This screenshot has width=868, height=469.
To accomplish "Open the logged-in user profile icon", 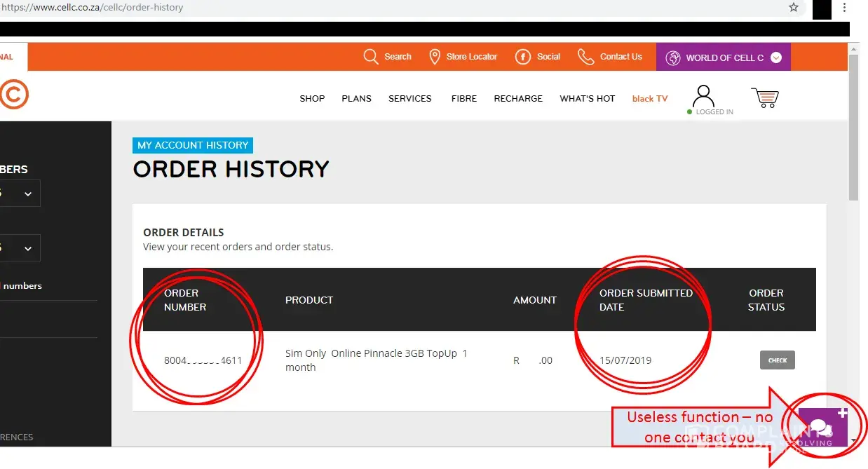I will coord(703,95).
